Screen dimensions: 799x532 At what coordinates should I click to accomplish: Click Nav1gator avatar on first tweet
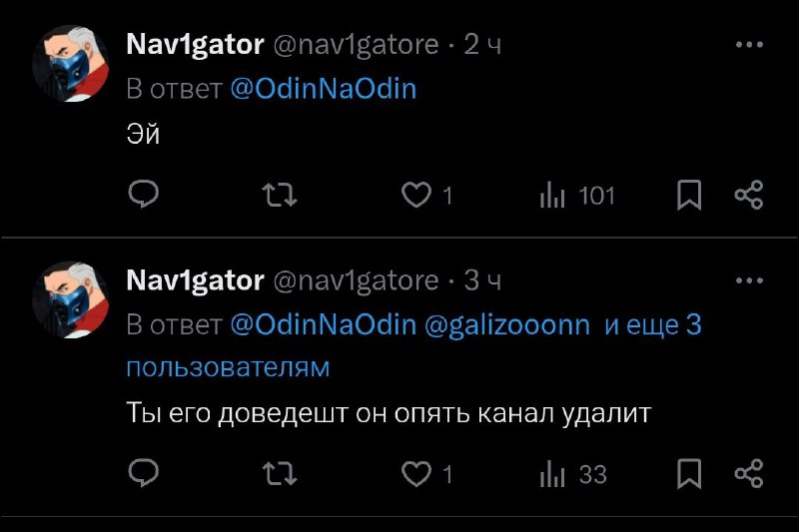[x=71, y=62]
